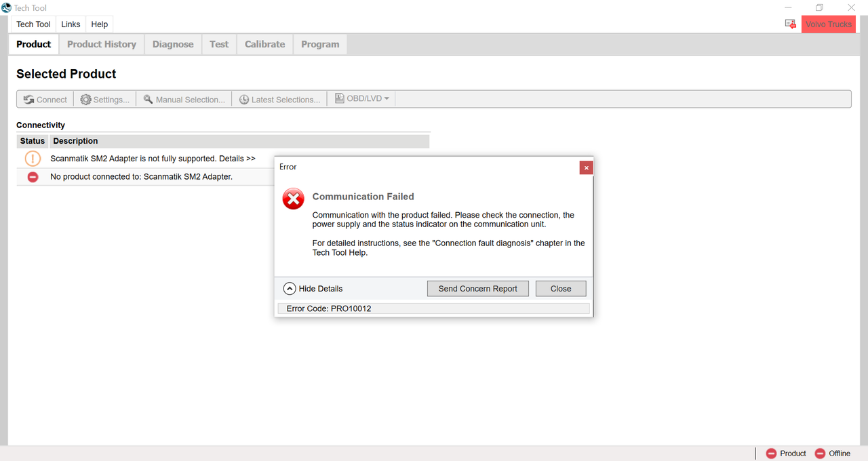Click the notification icon beside Volvo Trucks
The height and width of the screenshot is (461, 868).
pyautogui.click(x=791, y=24)
